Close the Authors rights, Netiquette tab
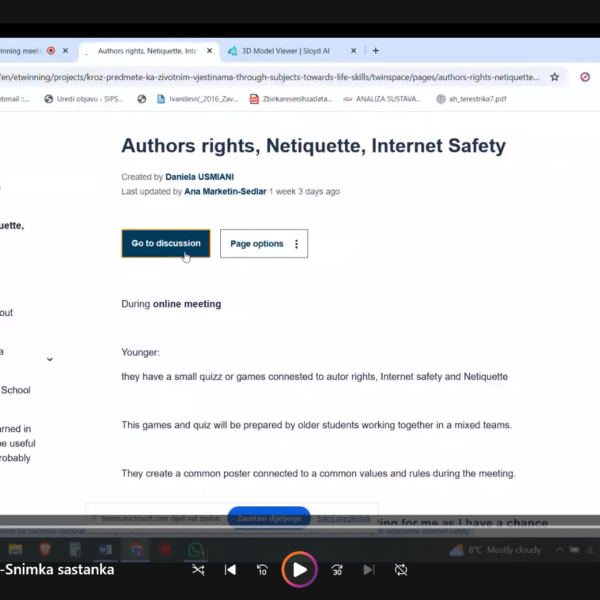Image resolution: width=600 pixels, height=600 pixels. (208, 50)
